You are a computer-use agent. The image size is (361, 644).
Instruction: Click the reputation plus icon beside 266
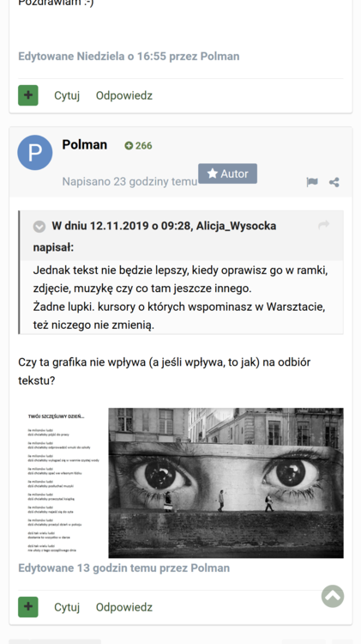tap(129, 146)
